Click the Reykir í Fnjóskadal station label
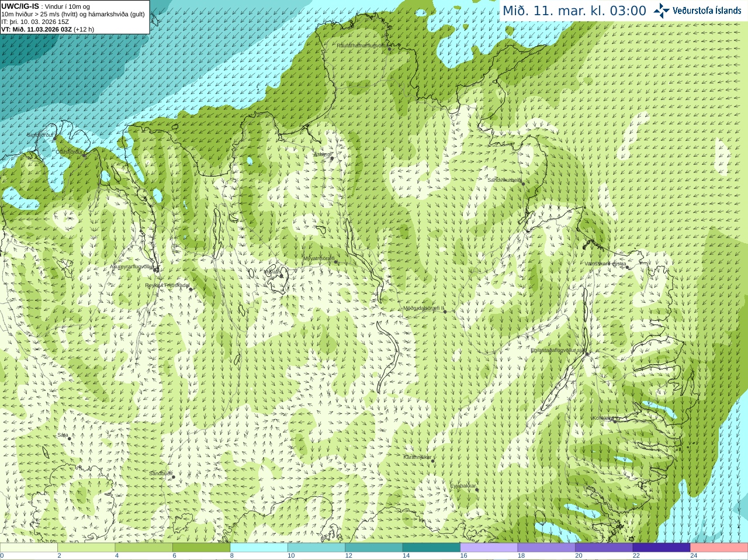 tap(168, 285)
